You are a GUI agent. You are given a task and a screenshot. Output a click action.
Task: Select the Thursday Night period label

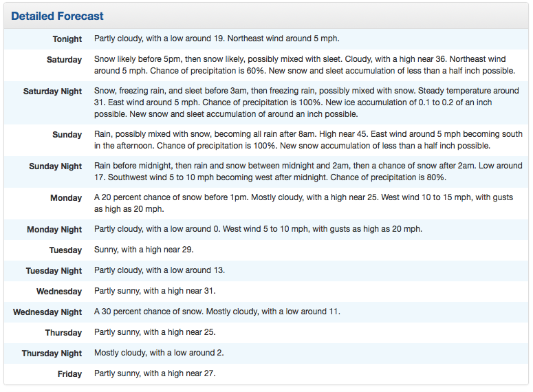coord(52,353)
